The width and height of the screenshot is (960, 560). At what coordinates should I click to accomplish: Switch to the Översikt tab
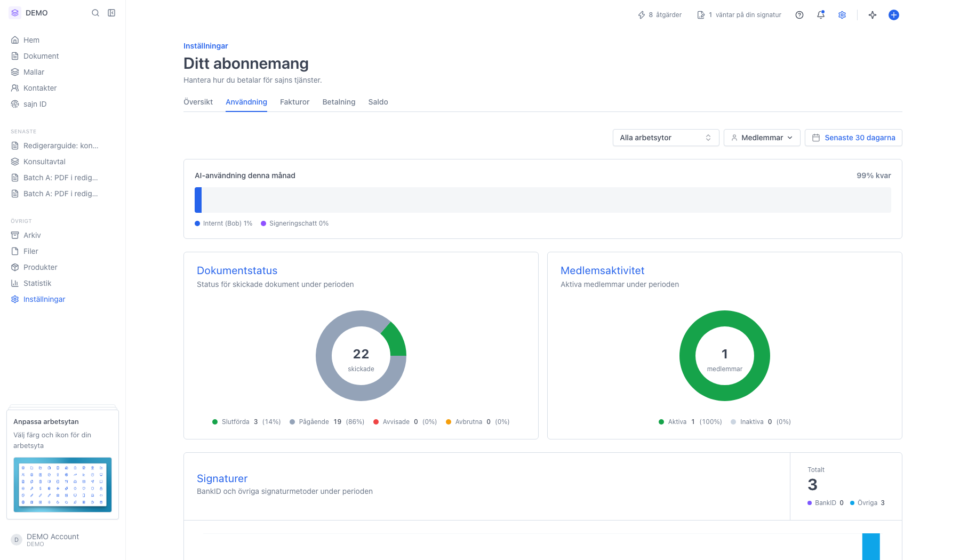pyautogui.click(x=198, y=102)
